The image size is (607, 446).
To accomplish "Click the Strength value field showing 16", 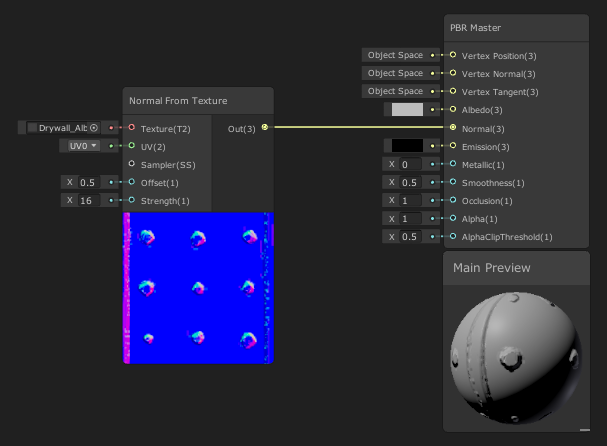I will 94,200.
